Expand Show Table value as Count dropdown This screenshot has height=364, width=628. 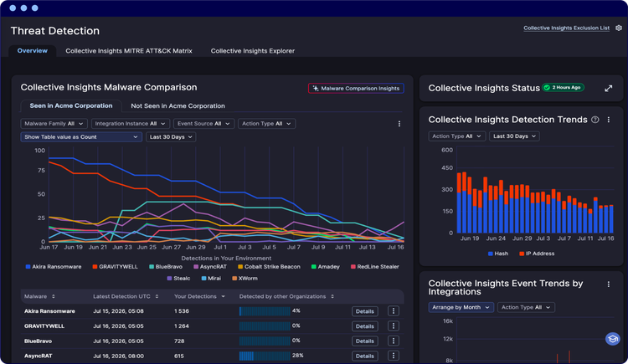point(81,137)
